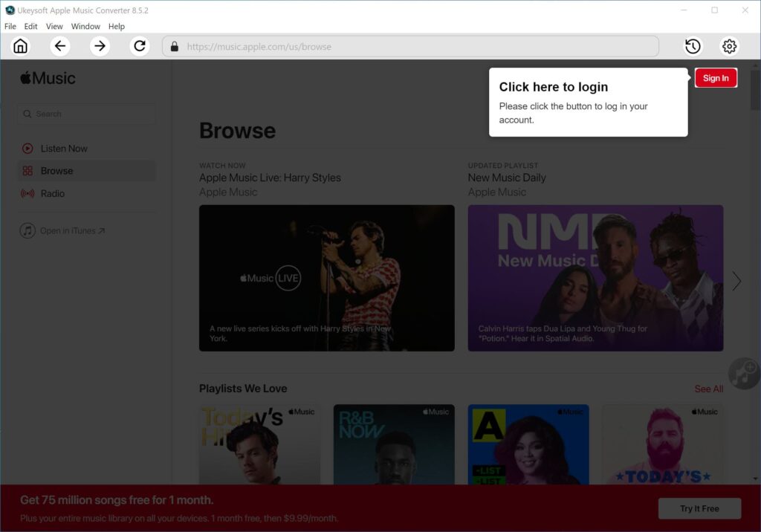761x532 pixels.
Task: Click the "UPDATED PLAYLIST" label
Action: [503, 166]
